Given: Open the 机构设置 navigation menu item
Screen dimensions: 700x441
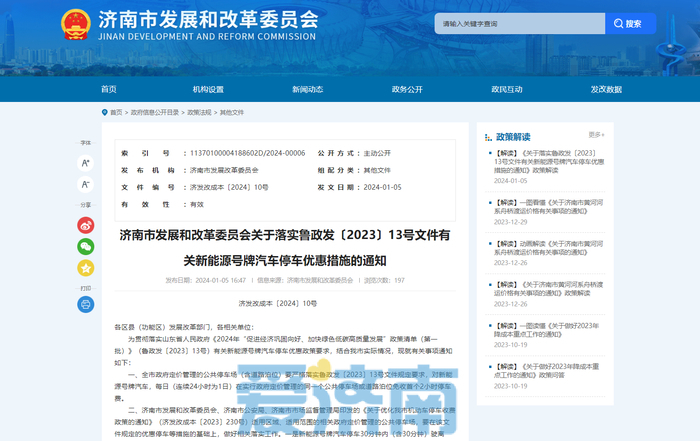Looking at the screenshot, I should (x=208, y=89).
